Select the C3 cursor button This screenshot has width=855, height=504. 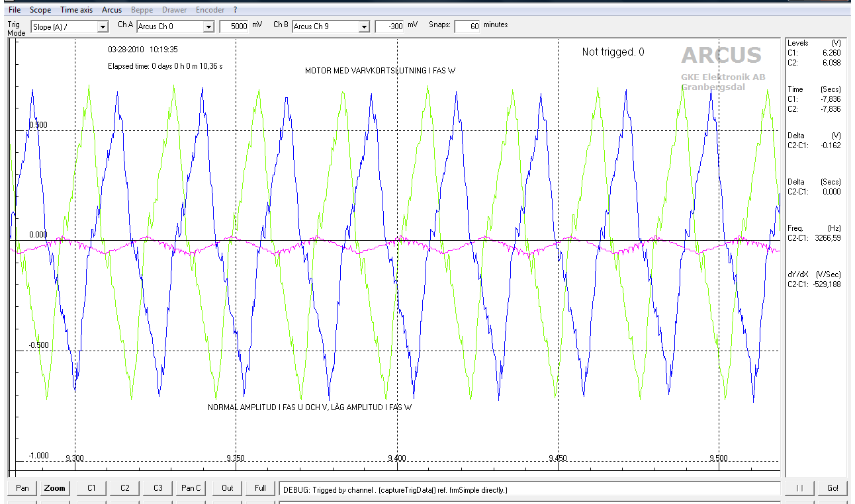(x=158, y=488)
